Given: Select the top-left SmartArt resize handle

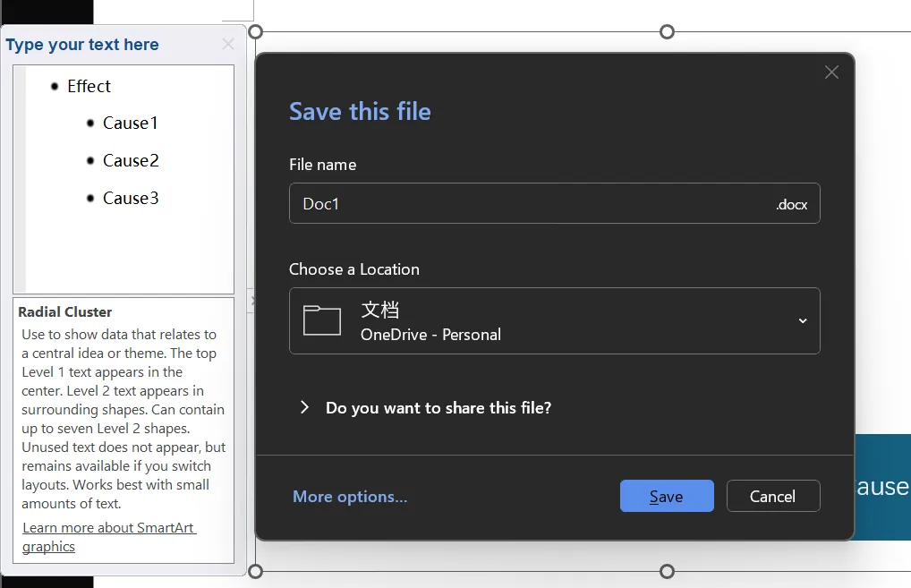Looking at the screenshot, I should 255,32.
